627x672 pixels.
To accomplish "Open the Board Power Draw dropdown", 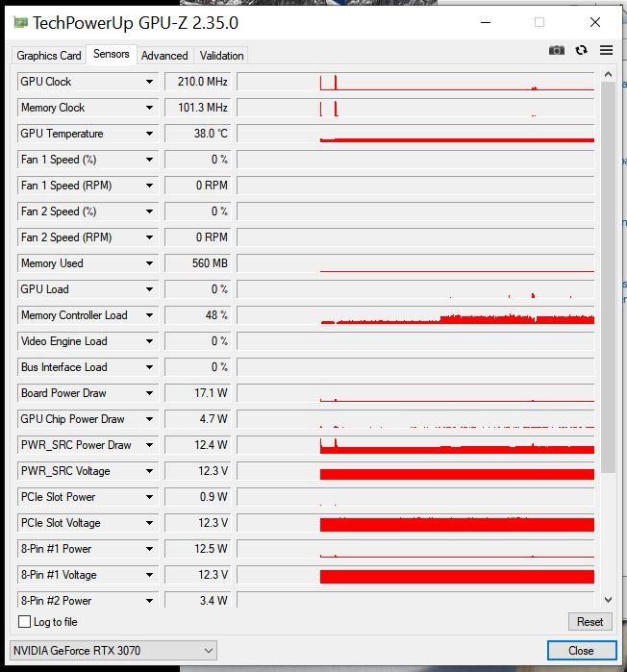I will (x=149, y=393).
